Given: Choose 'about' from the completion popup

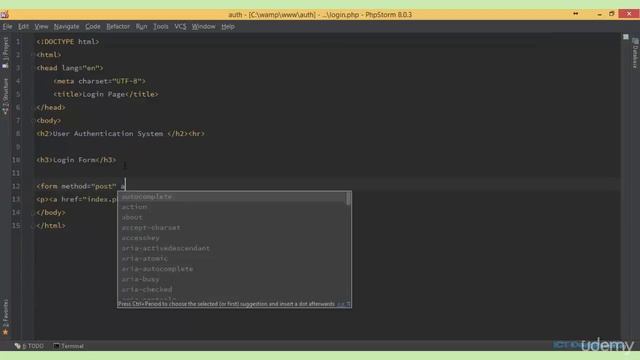Looking at the screenshot, I should point(232,217).
